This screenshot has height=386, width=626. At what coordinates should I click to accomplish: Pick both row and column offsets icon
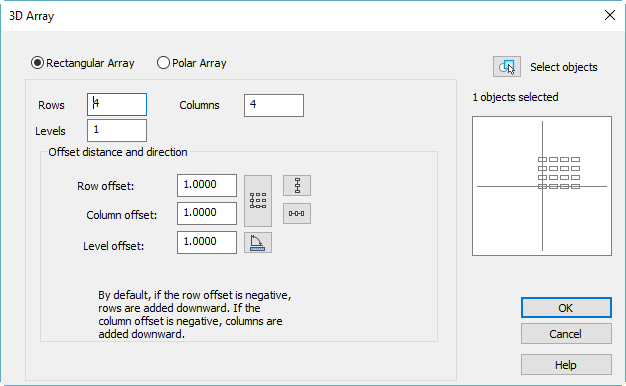tap(258, 200)
